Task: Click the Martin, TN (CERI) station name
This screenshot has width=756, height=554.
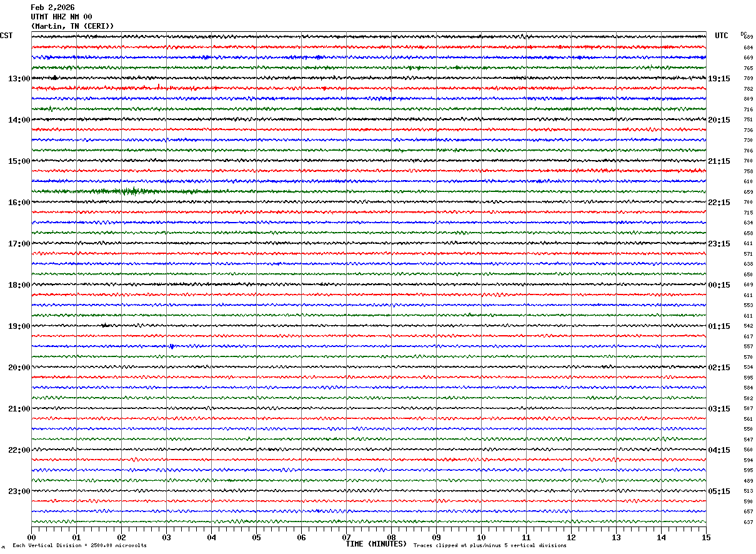Action: tap(72, 26)
